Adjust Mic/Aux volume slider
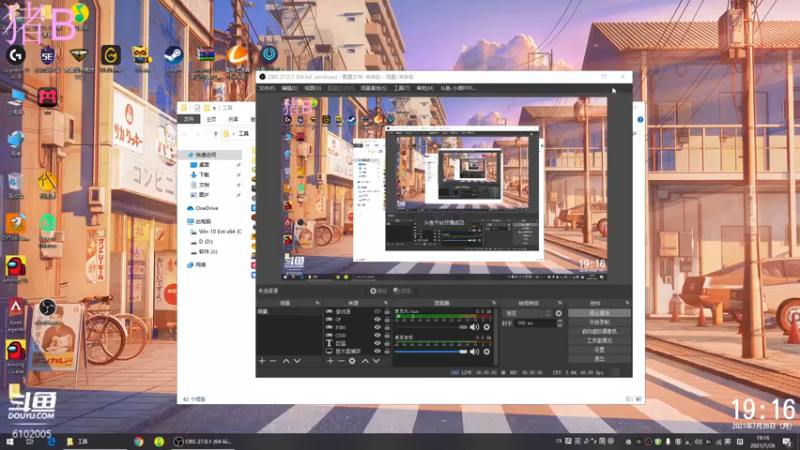Viewport: 800px width, 450px height. (431, 327)
